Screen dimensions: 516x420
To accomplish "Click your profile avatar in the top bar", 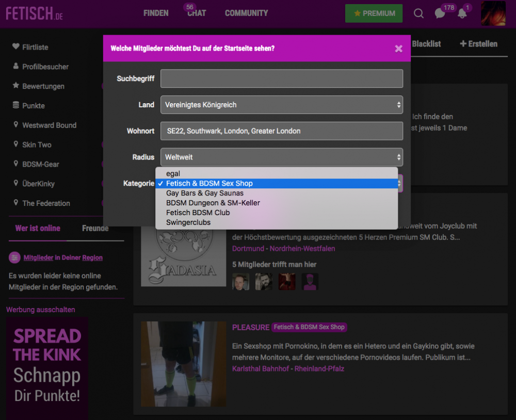I will tap(493, 13).
